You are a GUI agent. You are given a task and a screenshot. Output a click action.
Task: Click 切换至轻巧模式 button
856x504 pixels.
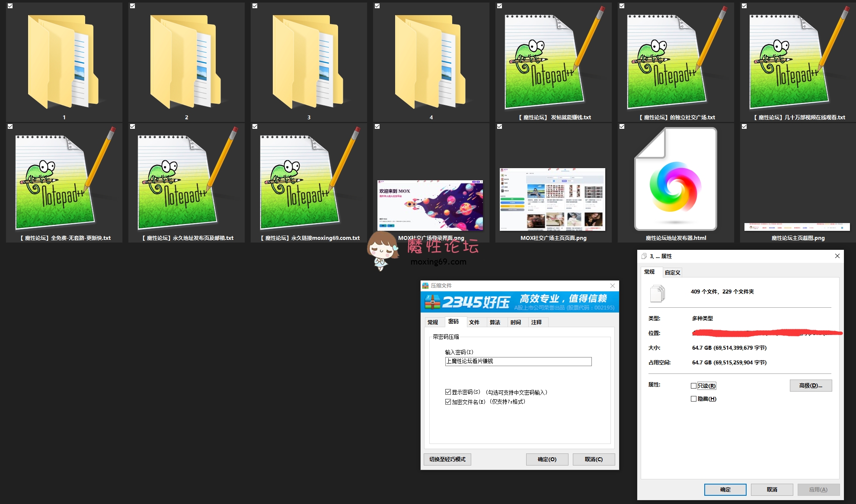(x=447, y=459)
